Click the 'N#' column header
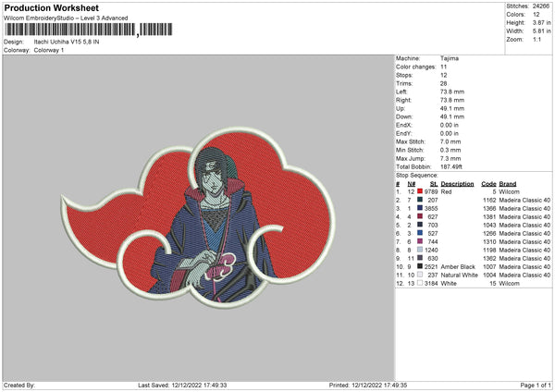555x392 pixels. tap(412, 184)
